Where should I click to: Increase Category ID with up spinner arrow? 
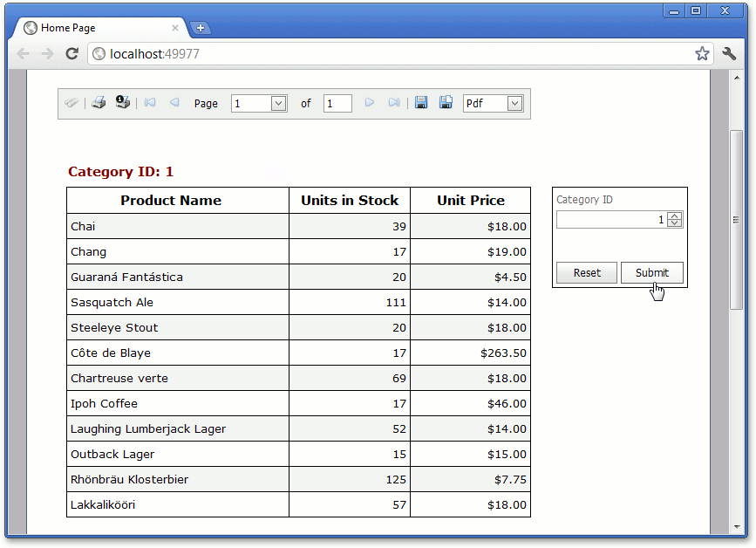[674, 216]
